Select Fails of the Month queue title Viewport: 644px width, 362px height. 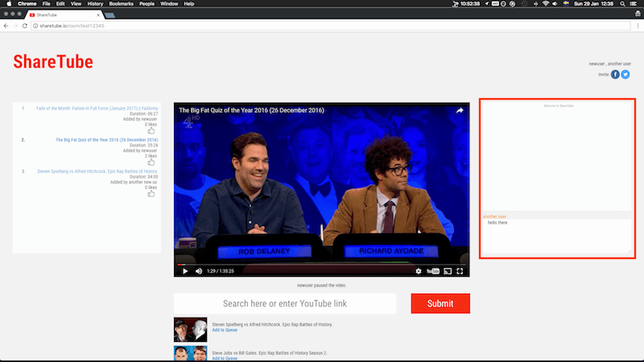point(97,109)
